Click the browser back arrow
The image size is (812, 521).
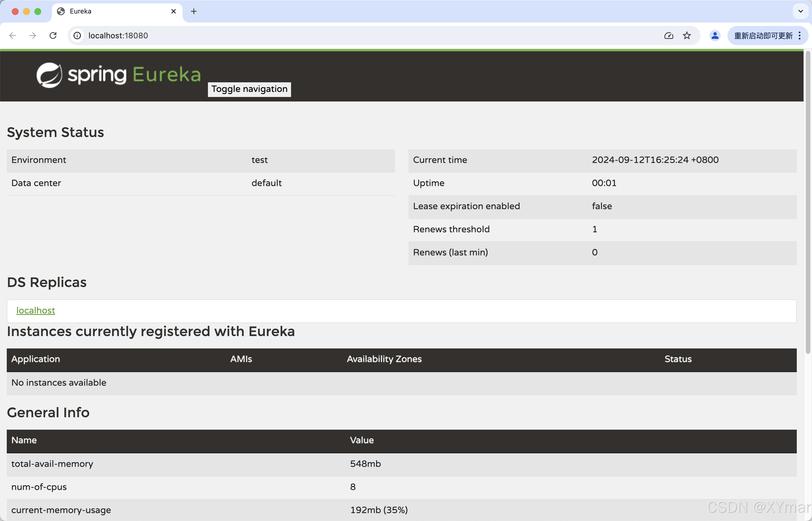[12, 36]
